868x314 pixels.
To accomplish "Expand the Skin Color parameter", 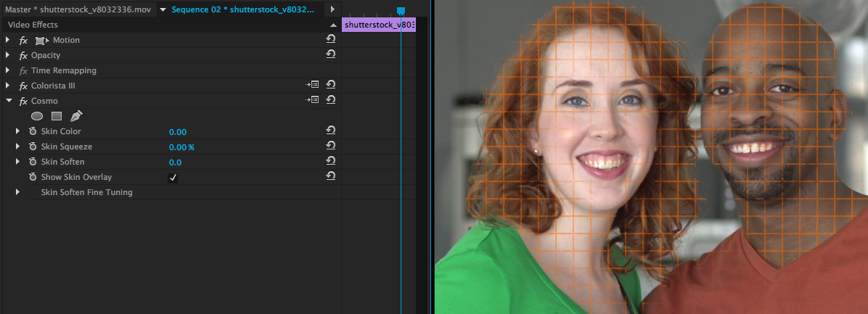I will click(17, 131).
